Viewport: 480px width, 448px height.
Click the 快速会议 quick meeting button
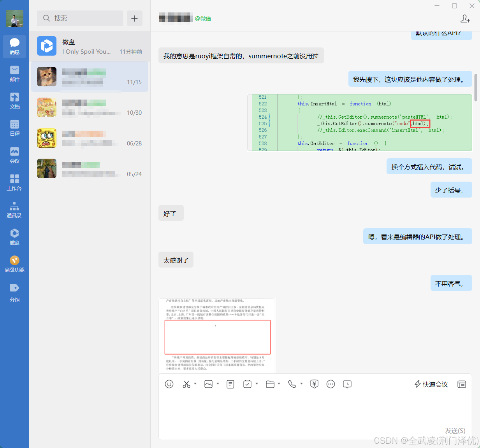tap(431, 384)
